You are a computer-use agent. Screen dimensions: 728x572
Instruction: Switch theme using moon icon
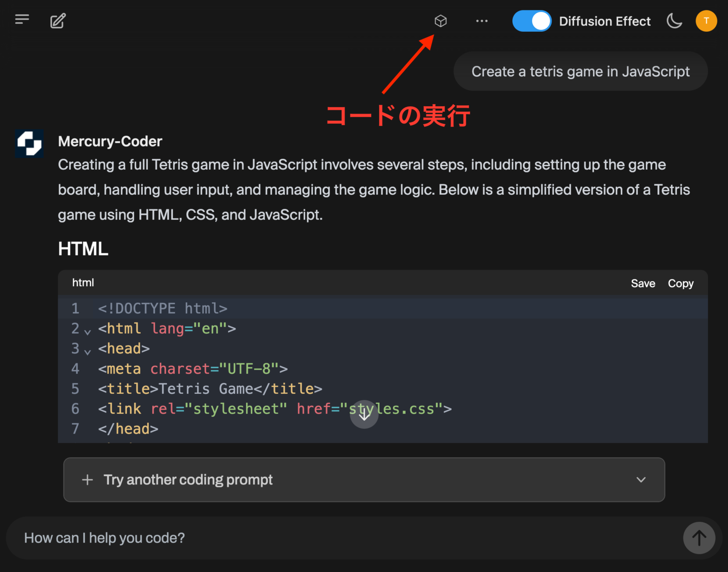click(674, 21)
